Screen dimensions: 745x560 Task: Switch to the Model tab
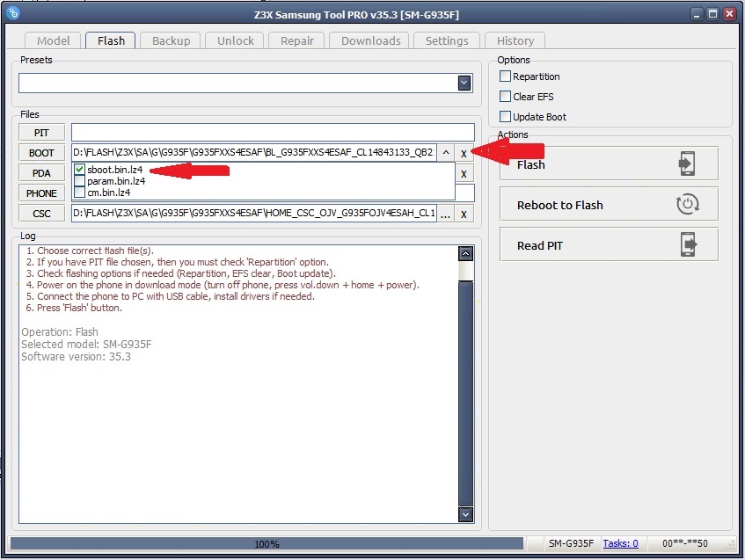click(53, 40)
